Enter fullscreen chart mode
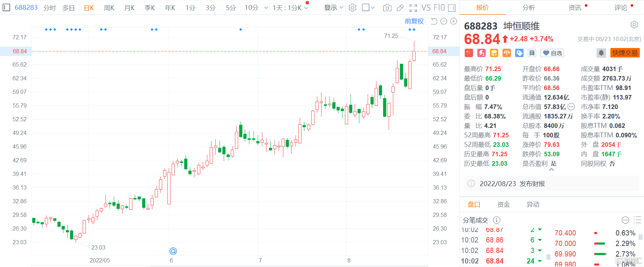The height and width of the screenshot is (267, 644). [413, 8]
